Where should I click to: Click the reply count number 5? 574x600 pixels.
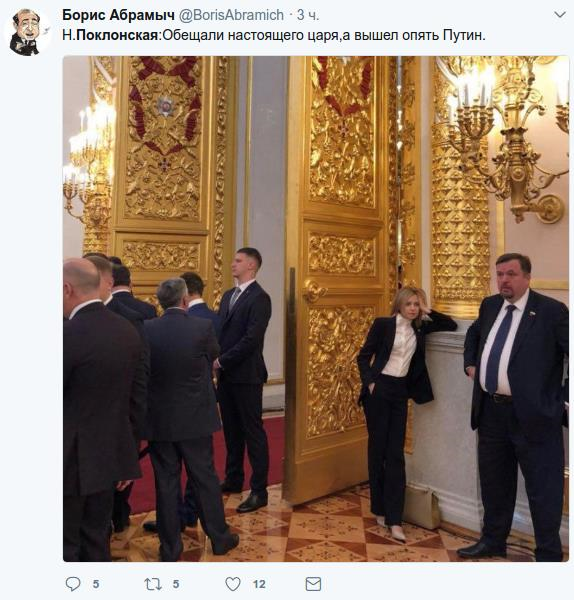pyautogui.click(x=96, y=584)
